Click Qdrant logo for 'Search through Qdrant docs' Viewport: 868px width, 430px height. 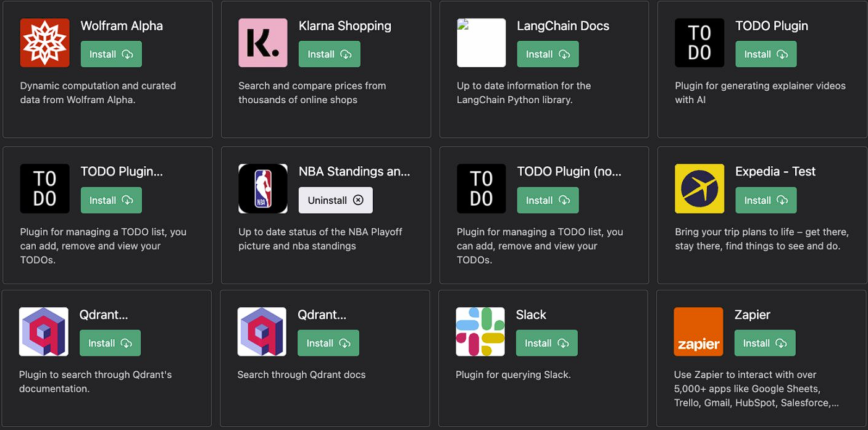click(x=262, y=332)
